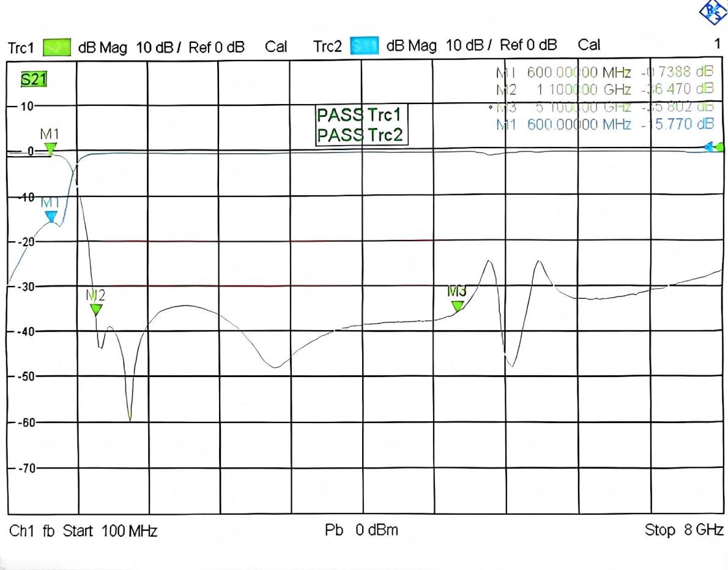Select the blue M1 marker on Trc2
The image size is (728, 570).
(x=51, y=216)
